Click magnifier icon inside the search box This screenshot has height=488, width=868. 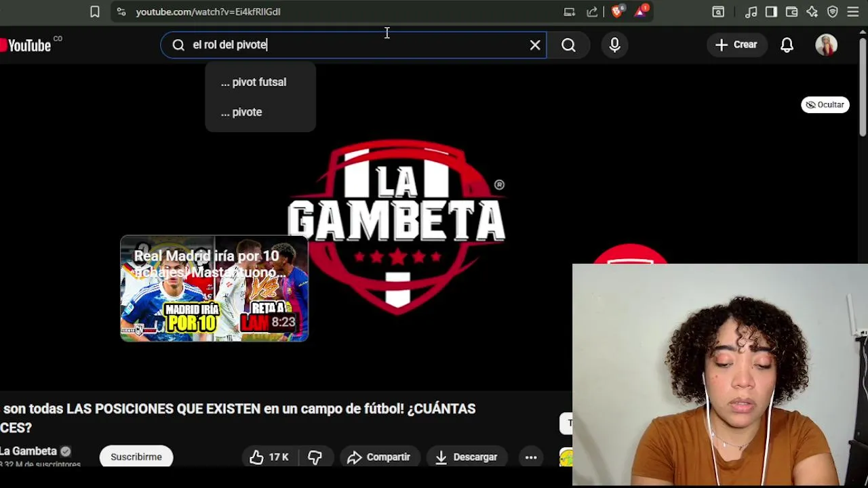click(x=178, y=45)
